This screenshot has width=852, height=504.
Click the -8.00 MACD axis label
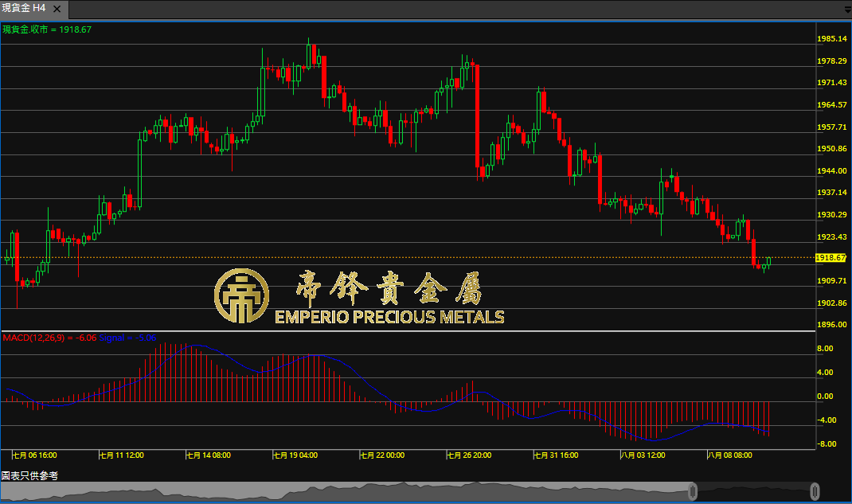click(827, 443)
